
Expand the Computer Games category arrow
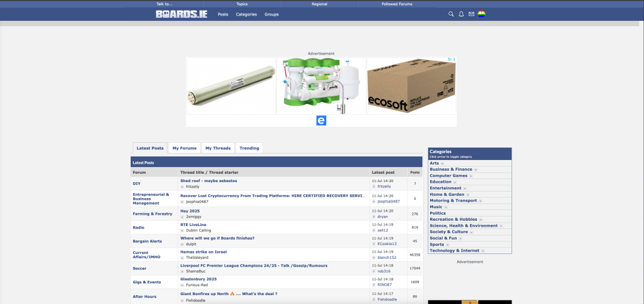pyautogui.click(x=471, y=176)
